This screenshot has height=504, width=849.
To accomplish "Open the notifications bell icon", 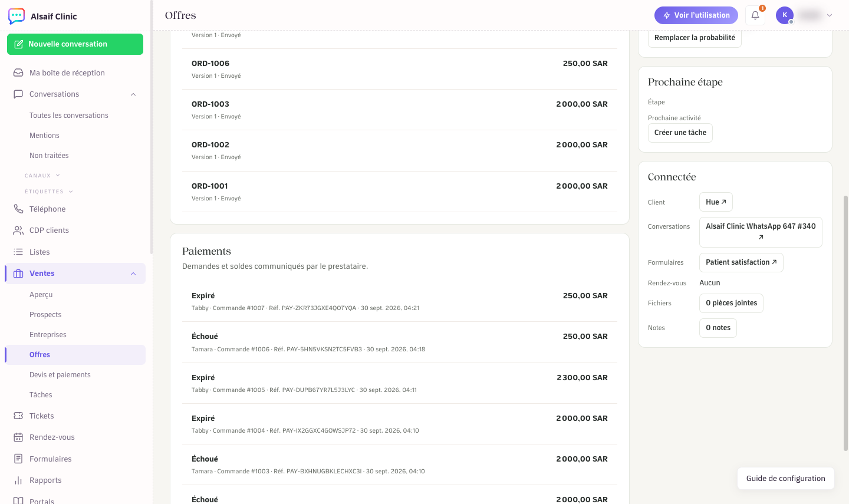I will [755, 15].
